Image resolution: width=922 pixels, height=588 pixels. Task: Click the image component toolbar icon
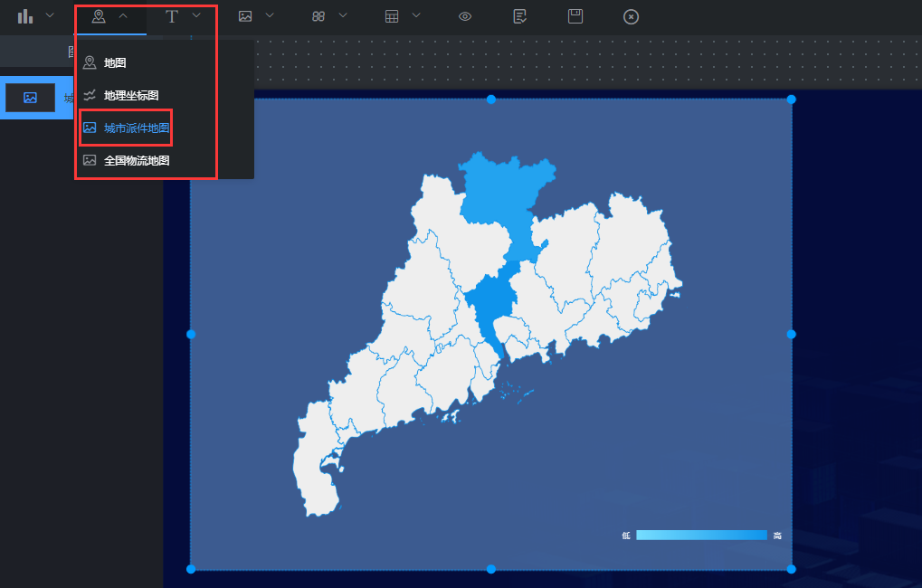tap(245, 16)
